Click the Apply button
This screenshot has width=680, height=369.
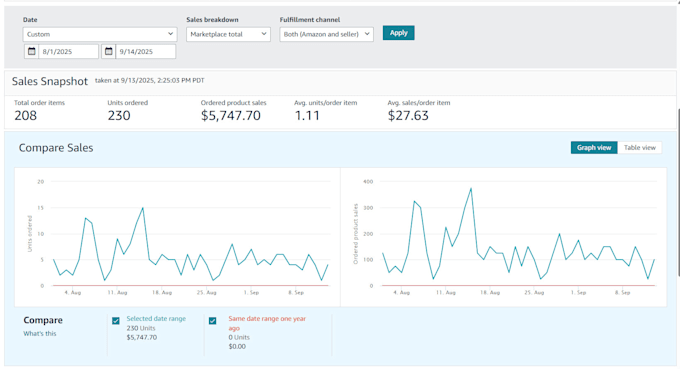(x=399, y=33)
